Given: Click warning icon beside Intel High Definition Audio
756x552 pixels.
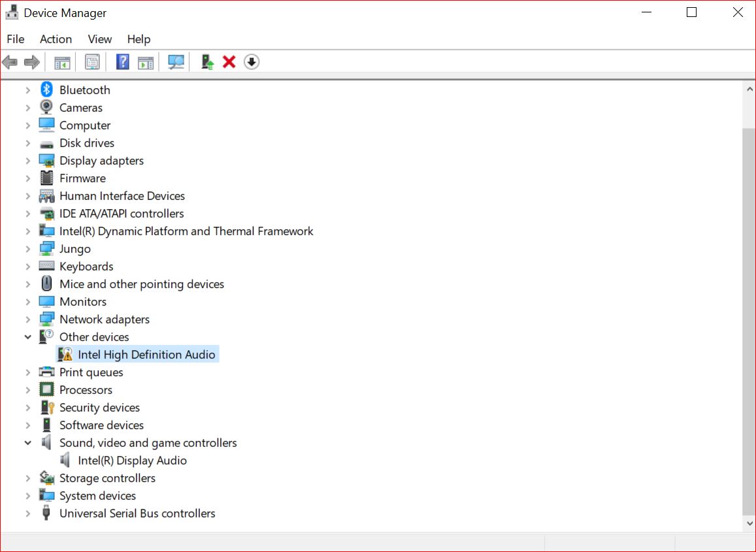Looking at the screenshot, I should (65, 354).
